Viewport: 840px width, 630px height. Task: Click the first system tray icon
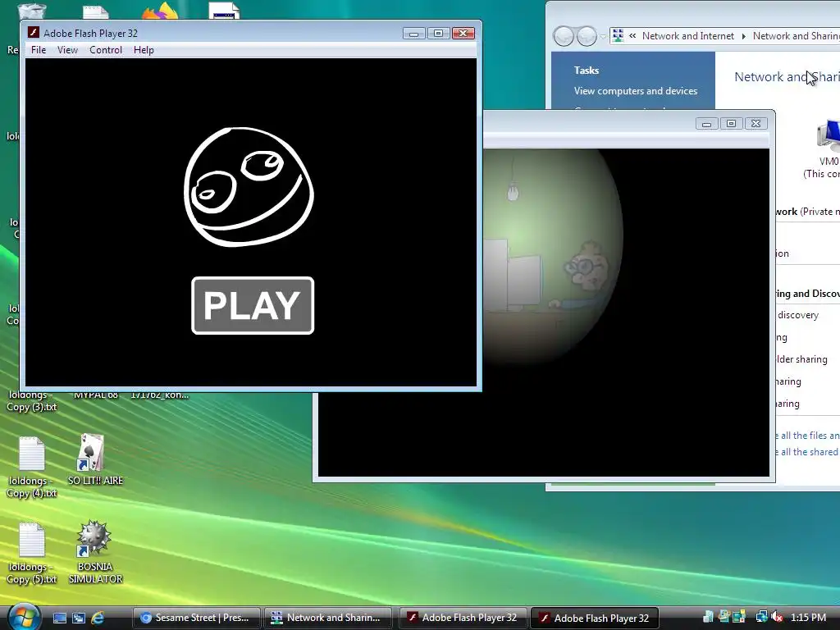pyautogui.click(x=708, y=617)
